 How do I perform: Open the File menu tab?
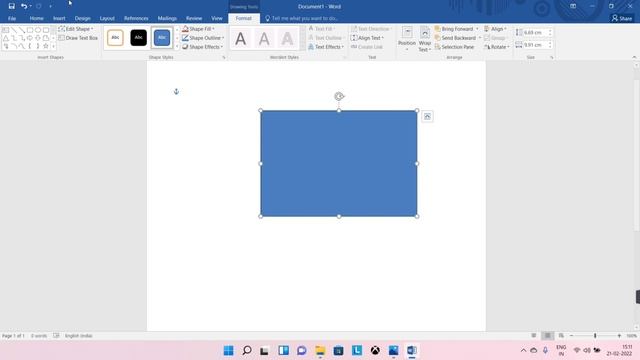12,18
